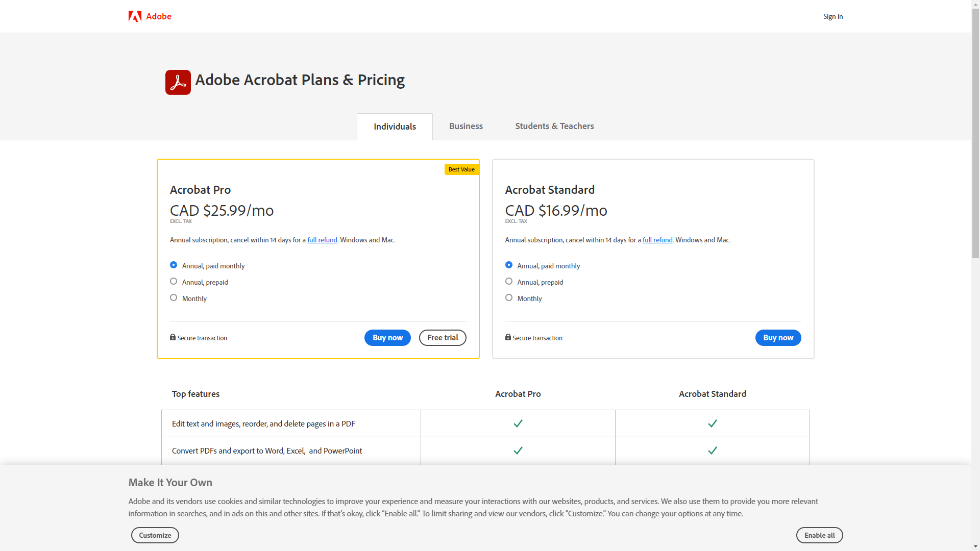Viewport: 980px width, 551px height.
Task: Select Monthly billing for Acrobat Pro
Action: click(x=174, y=297)
